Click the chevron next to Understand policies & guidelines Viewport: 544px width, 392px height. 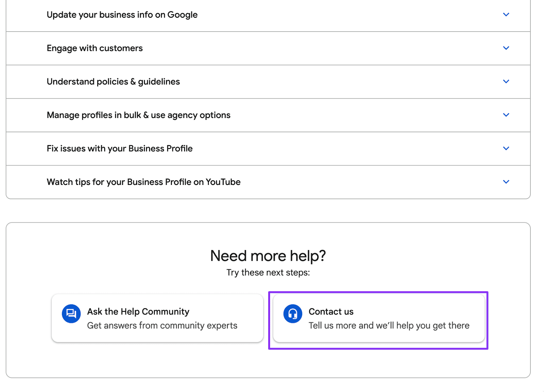click(x=506, y=81)
